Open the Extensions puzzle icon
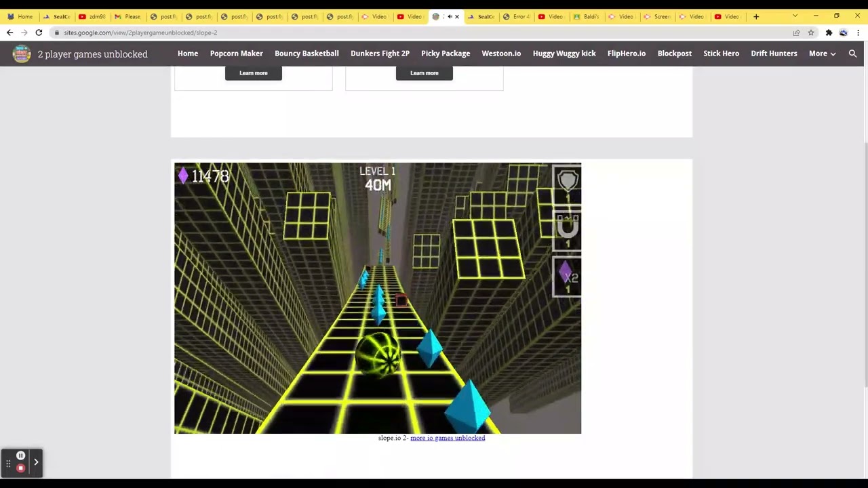The height and width of the screenshot is (488, 868). click(x=829, y=33)
